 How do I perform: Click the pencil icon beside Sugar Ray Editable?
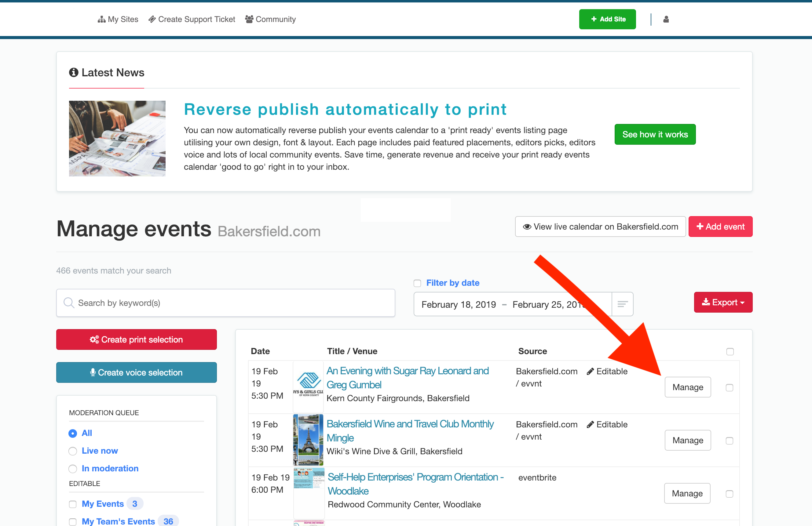pyautogui.click(x=590, y=372)
